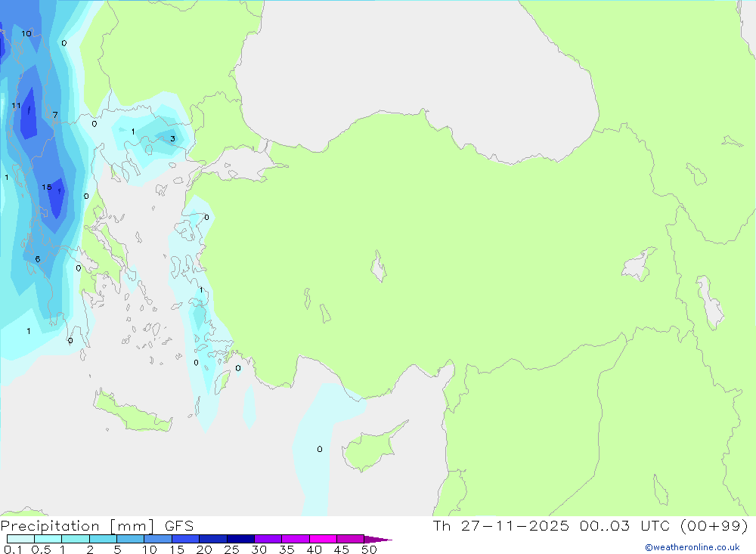The image size is (756, 554).
Task: Click the '(00+99)' forecast offset text
Action: coord(714,525)
